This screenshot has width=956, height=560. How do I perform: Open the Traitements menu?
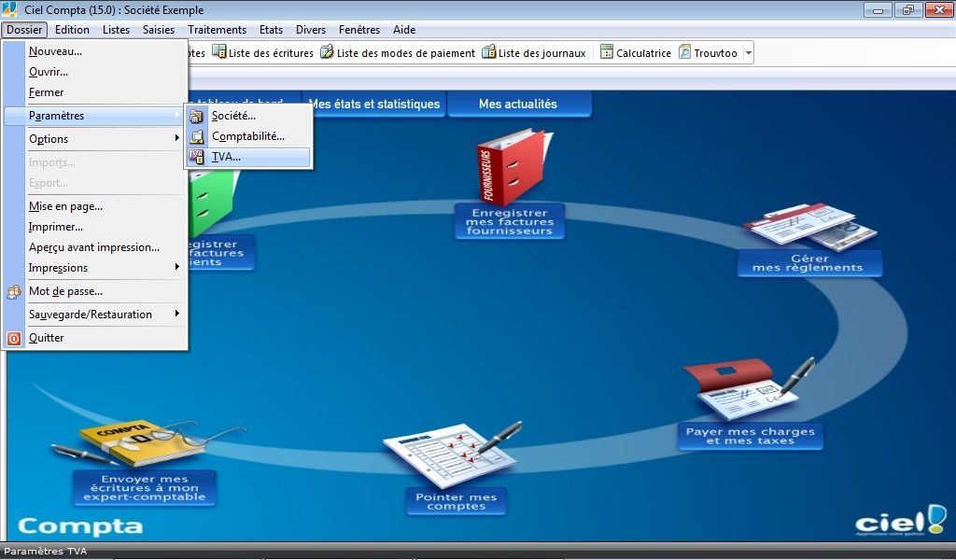pos(217,29)
